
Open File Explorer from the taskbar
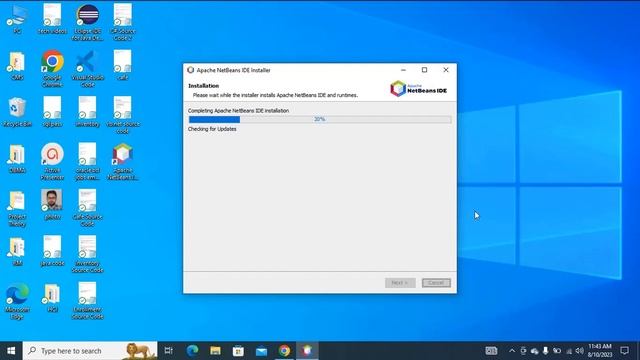(216, 351)
